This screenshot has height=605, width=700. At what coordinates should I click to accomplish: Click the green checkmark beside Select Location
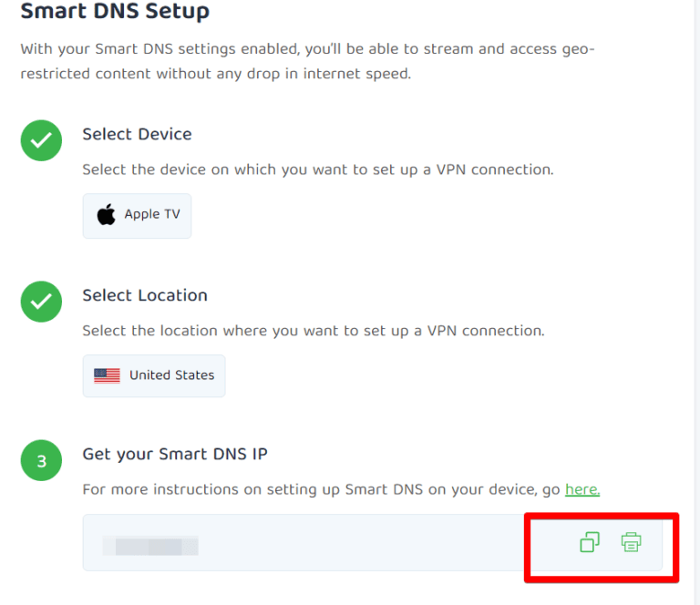pyautogui.click(x=41, y=302)
